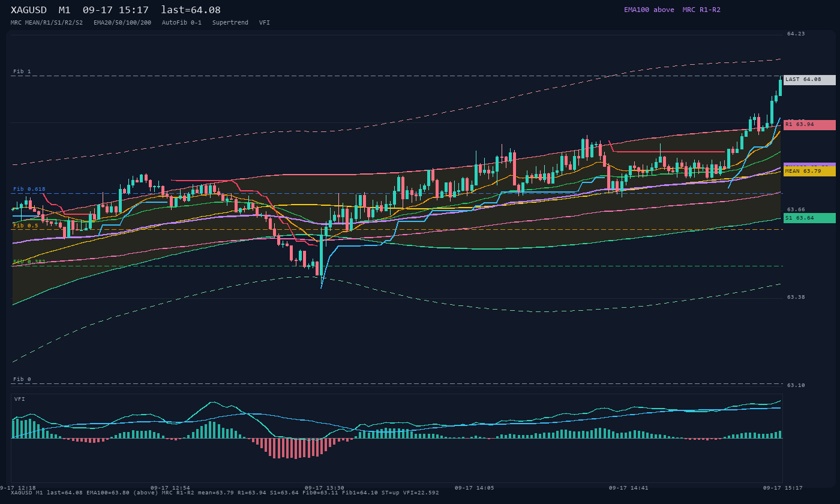Select the 63.38 price axis label
The width and height of the screenshot is (840, 504).
click(x=796, y=297)
